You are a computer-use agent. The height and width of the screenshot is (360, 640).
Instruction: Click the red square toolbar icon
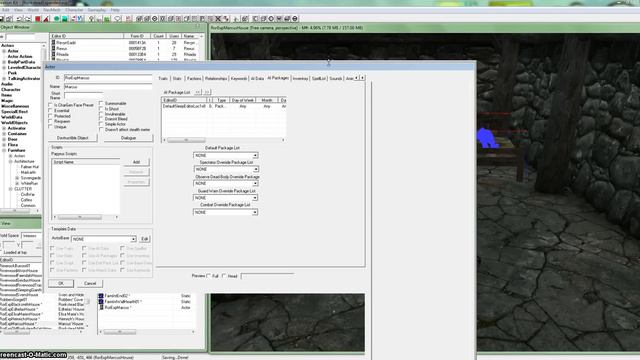coord(38,19)
